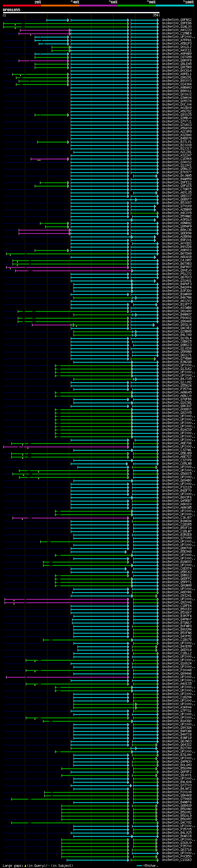Select hit UniRef100_Q119V1

coord(176,165)
